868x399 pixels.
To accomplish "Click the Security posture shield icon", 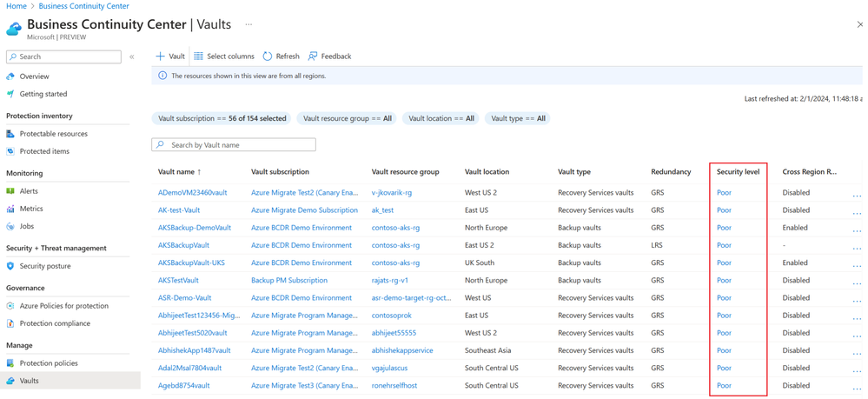I will click(10, 266).
